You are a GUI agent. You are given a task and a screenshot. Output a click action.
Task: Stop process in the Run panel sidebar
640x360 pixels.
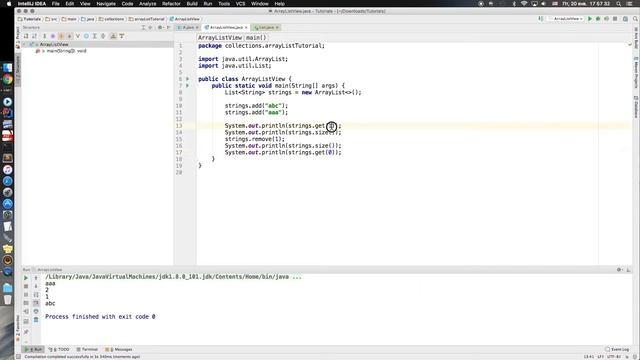point(26,286)
